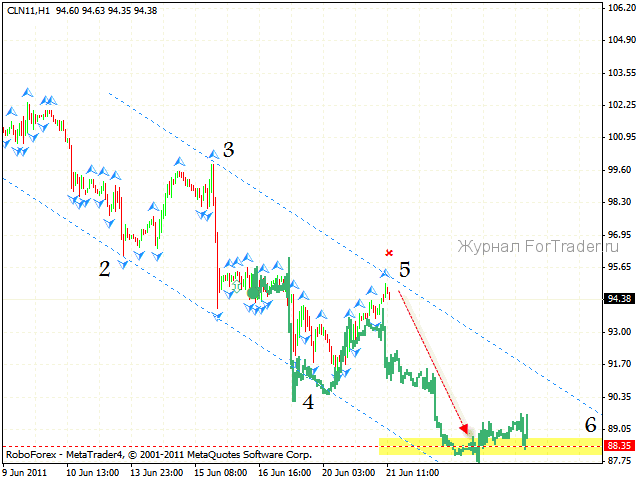Click price axis value 87.75
Screen dimensions: 640x480
pos(622,460)
